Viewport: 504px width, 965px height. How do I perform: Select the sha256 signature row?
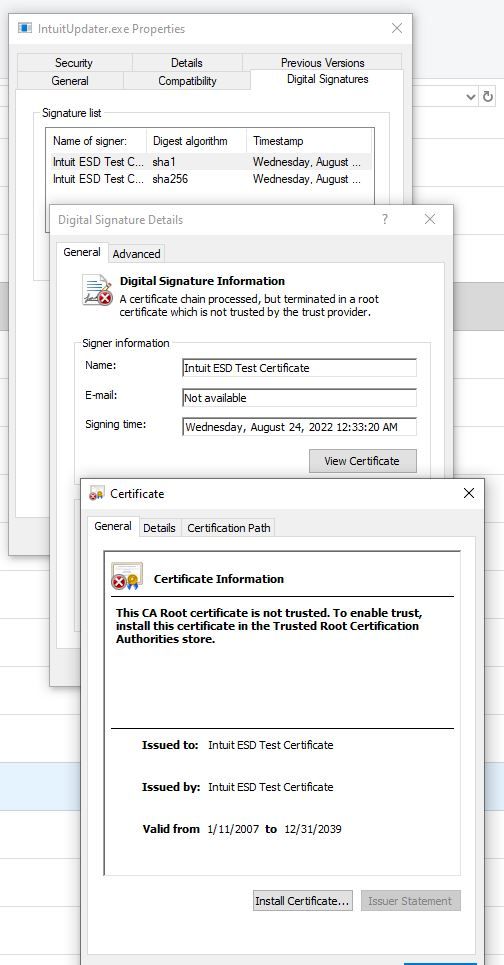tap(209, 179)
